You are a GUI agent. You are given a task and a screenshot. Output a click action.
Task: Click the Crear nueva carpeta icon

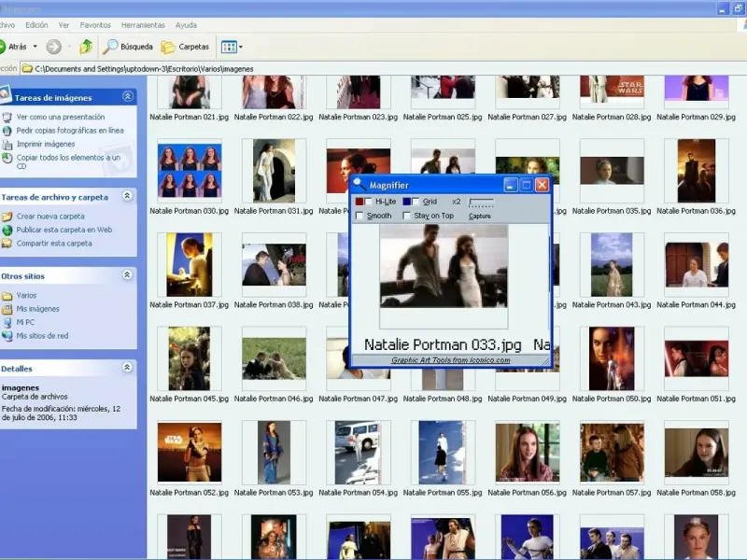point(7,217)
